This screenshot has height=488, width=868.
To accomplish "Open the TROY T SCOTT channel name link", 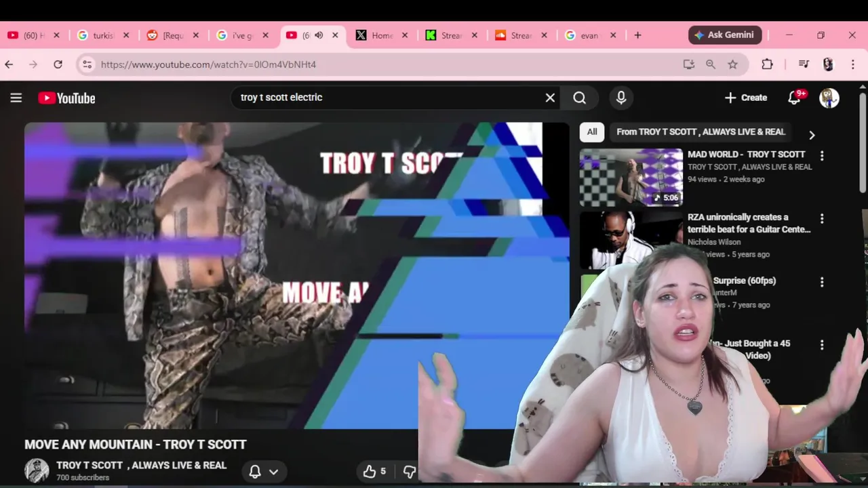I will coord(141,465).
